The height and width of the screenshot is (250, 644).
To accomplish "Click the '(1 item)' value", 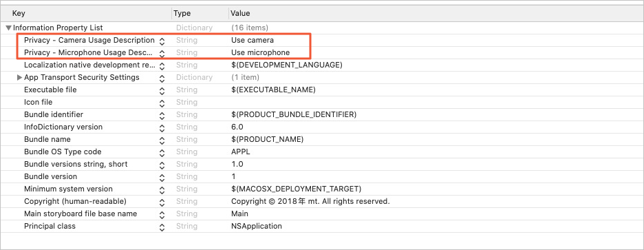I will [x=245, y=77].
